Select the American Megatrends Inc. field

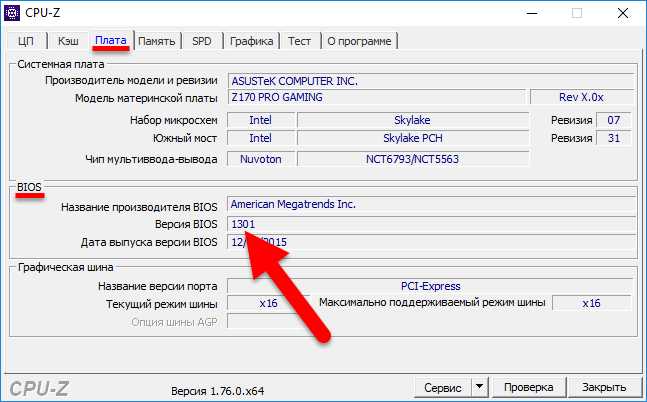[431, 204]
